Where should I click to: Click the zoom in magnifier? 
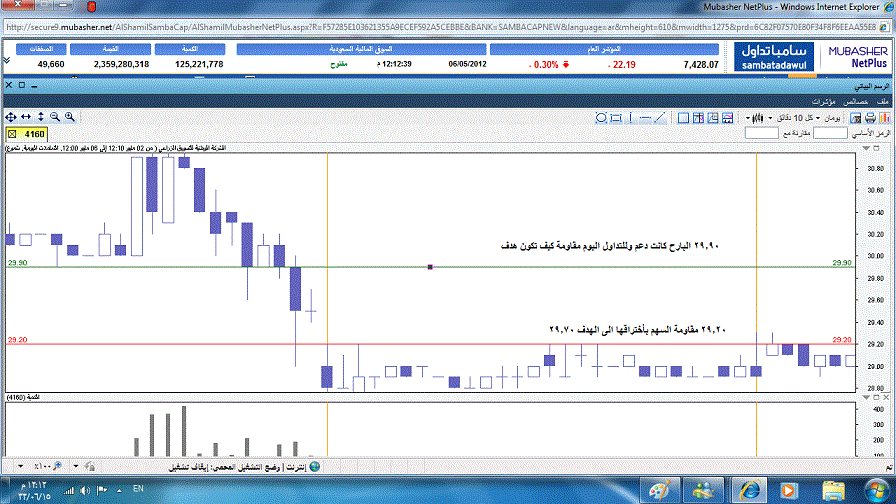[x=70, y=117]
